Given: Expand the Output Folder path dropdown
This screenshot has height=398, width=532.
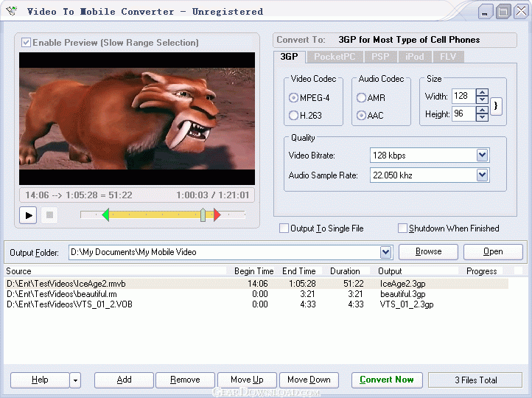Looking at the screenshot, I should coord(385,252).
